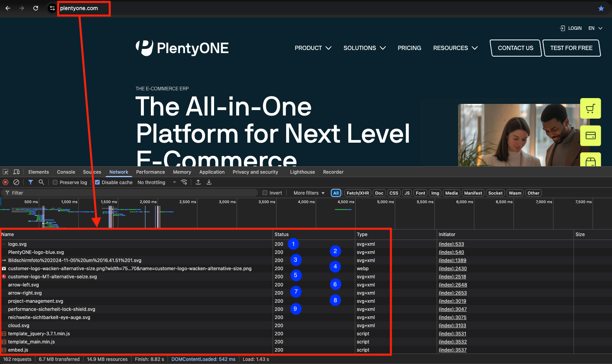Click the inspect element picker icon
Image resolution: width=612 pixels, height=364 pixels.
point(5,172)
